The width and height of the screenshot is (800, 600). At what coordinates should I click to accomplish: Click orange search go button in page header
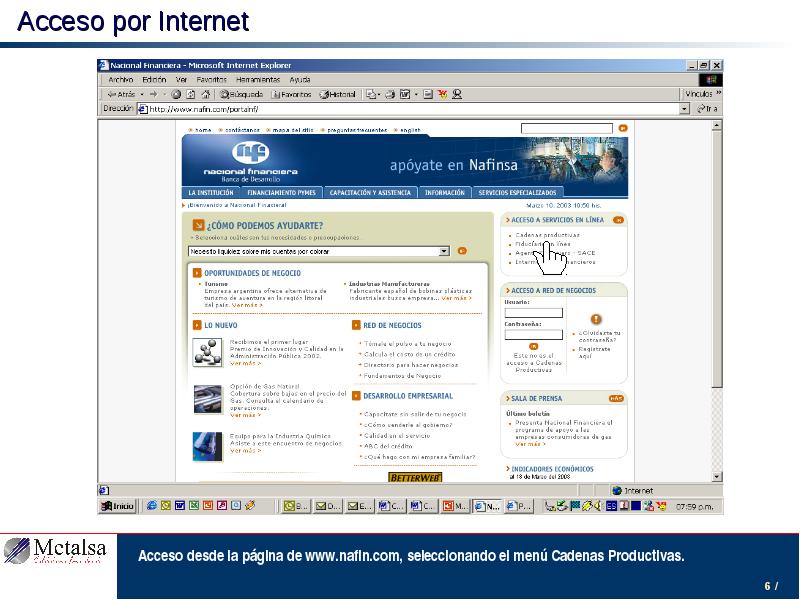point(622,128)
